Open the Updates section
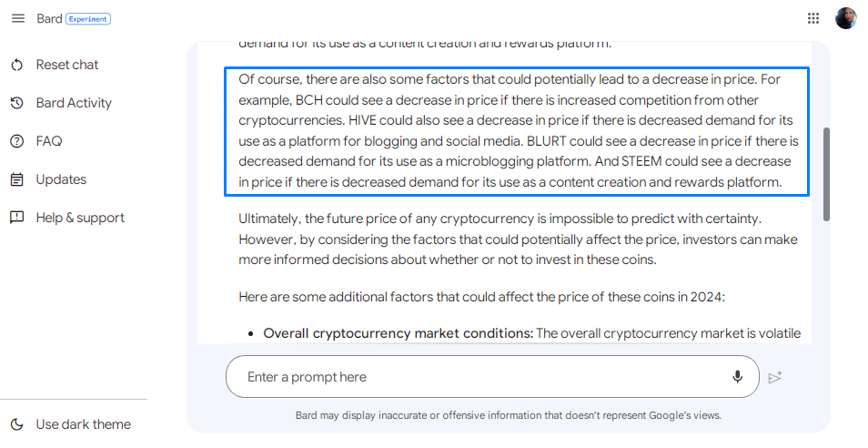 (61, 179)
